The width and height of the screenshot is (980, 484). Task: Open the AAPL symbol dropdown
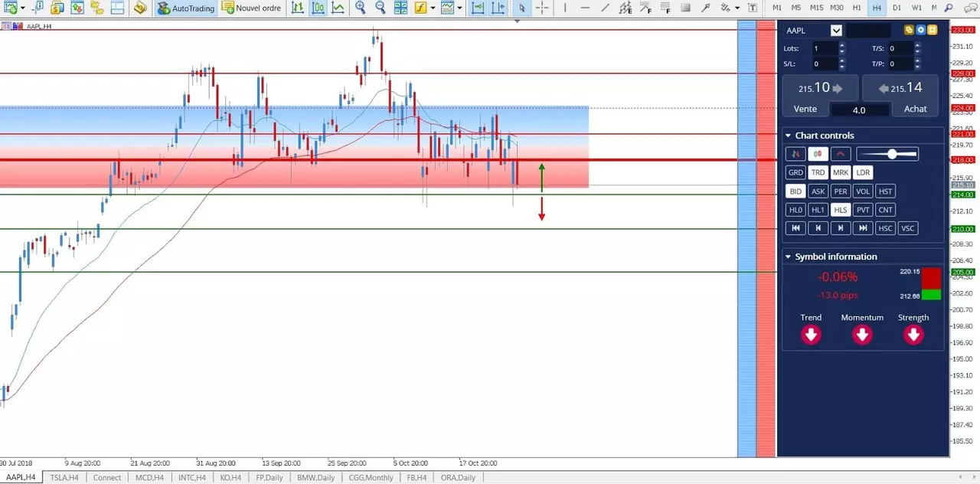(x=836, y=31)
